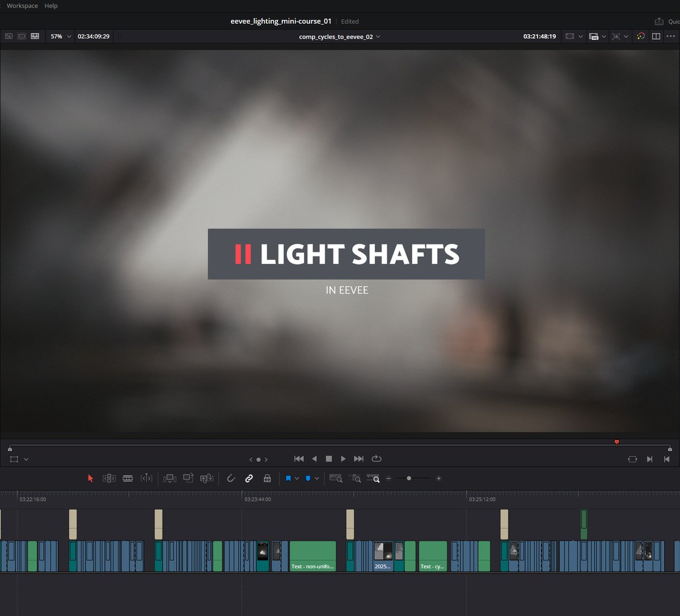Open the viewer three-dots options menu

671,36
